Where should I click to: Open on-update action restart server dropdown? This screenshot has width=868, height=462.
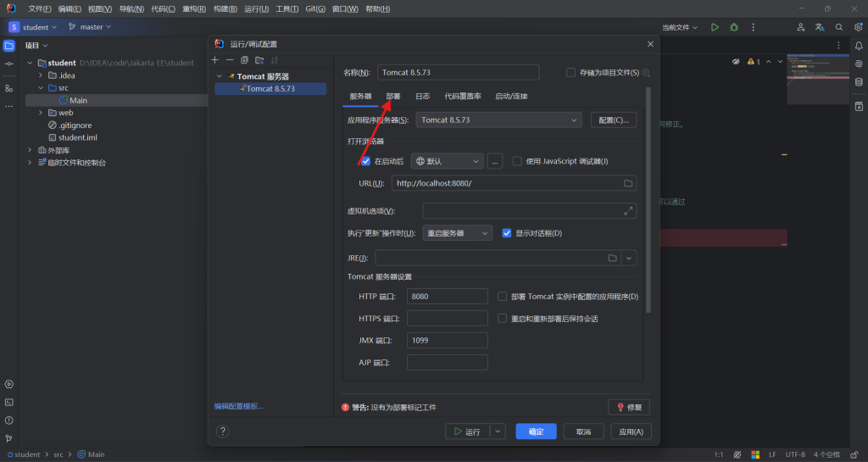(457, 233)
